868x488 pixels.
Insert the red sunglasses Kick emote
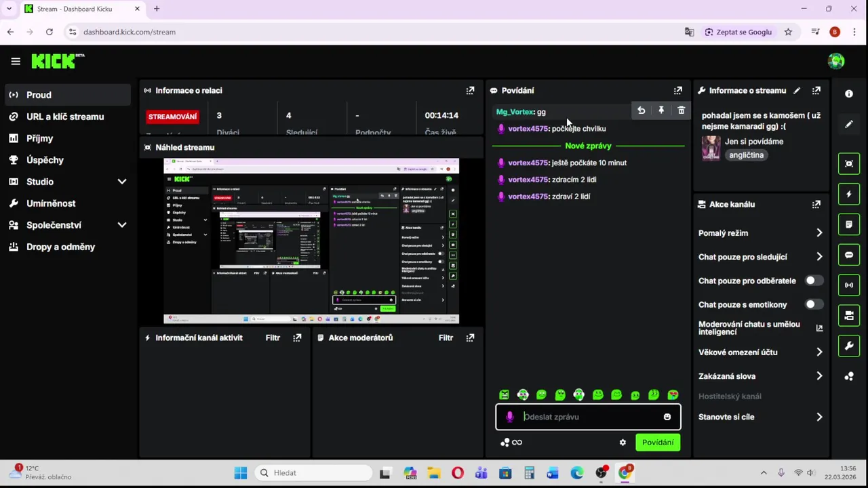(x=673, y=394)
